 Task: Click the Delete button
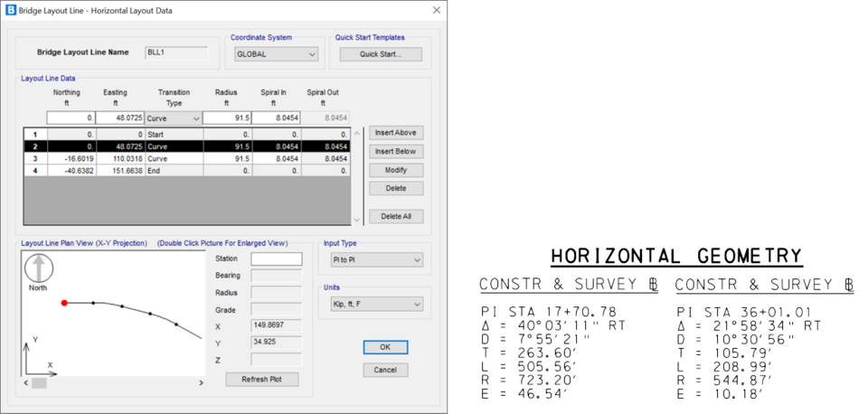395,189
